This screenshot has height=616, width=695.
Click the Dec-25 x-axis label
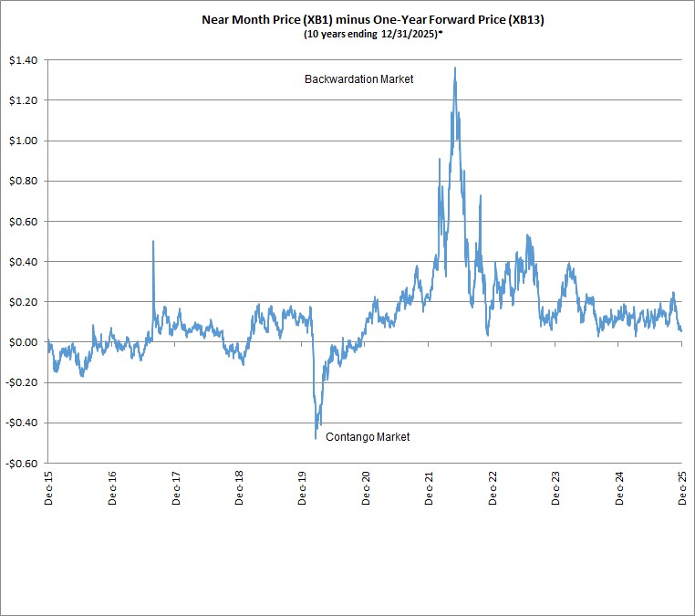coord(682,488)
